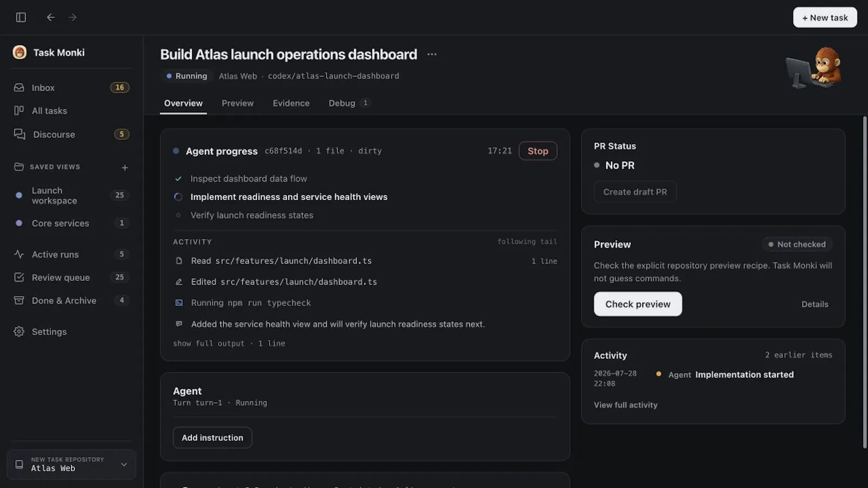
Task: Click the message icon beside the service health note
Action: (x=179, y=324)
